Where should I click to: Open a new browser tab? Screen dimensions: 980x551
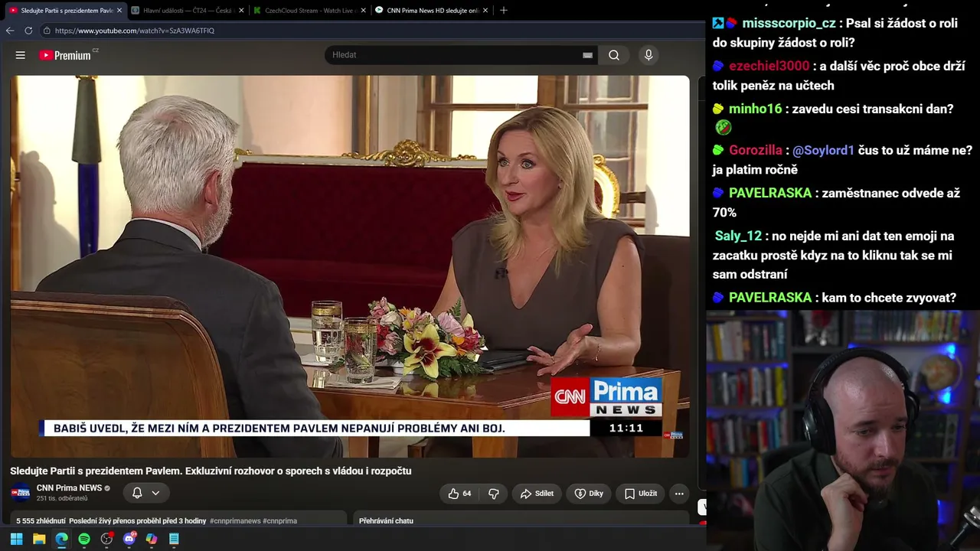tap(503, 11)
